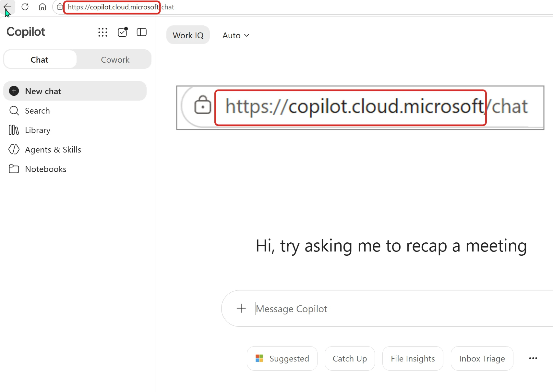Collapse the sidebar with the panel icon

(142, 32)
